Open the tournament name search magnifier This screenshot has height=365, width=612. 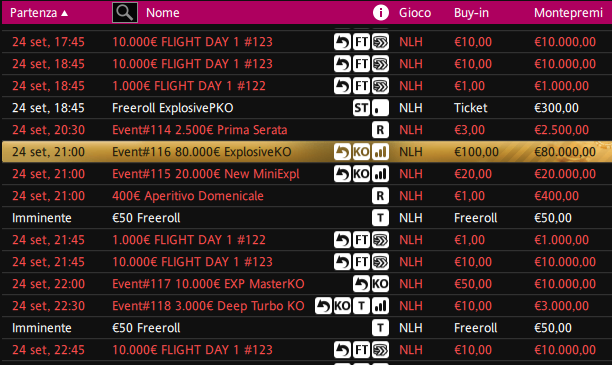coord(125,12)
